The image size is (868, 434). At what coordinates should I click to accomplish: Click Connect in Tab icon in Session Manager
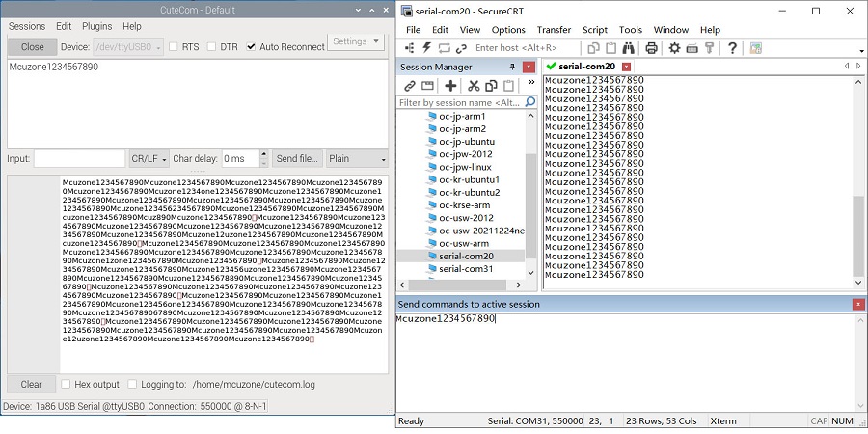click(x=427, y=85)
